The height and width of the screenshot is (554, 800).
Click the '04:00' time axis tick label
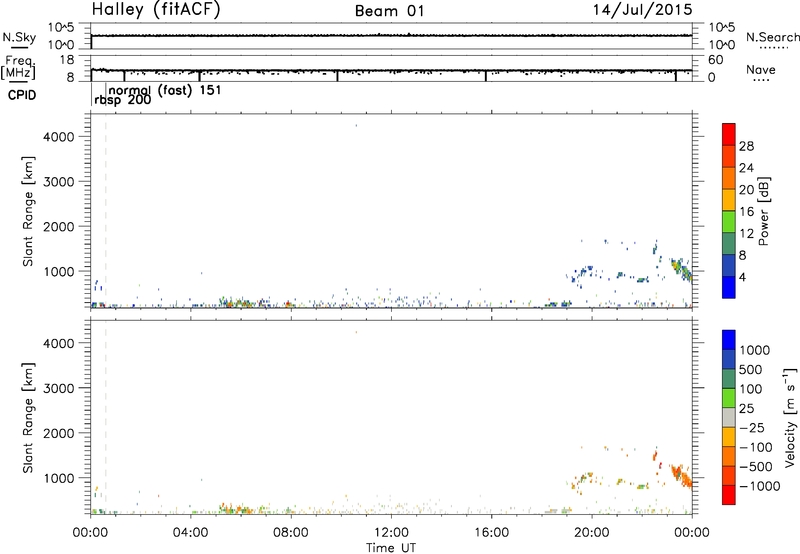[x=190, y=533]
